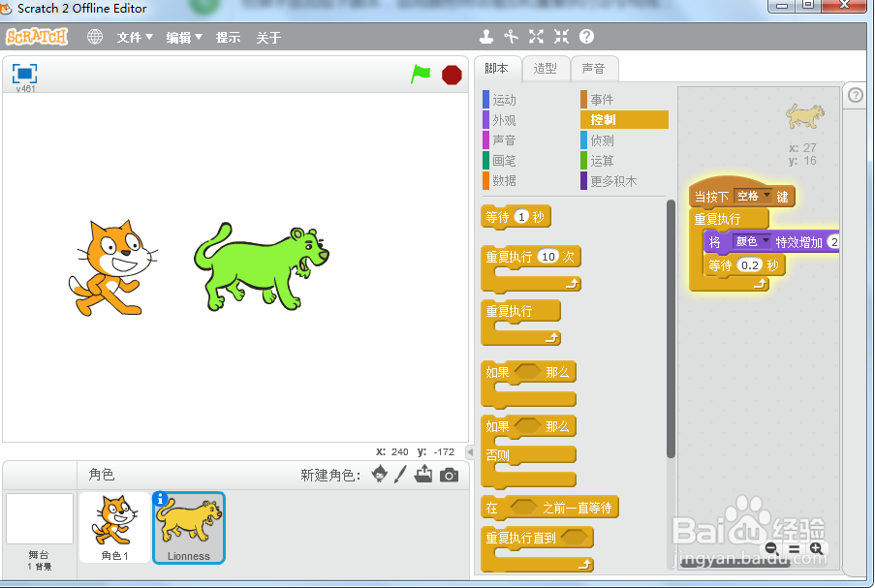Take new sprite from camera icon
Screen dimensions: 875x588
[x=449, y=475]
